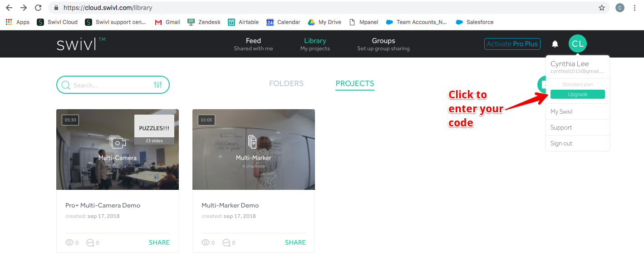Click SHARE on Multi-Marker Demo
Viewport: 644px width, 275px height.
tap(295, 242)
